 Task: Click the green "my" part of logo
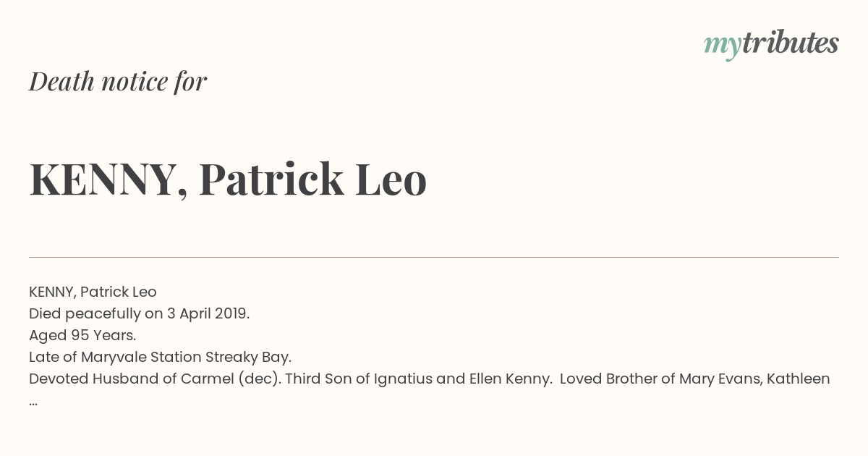pyautogui.click(x=722, y=46)
